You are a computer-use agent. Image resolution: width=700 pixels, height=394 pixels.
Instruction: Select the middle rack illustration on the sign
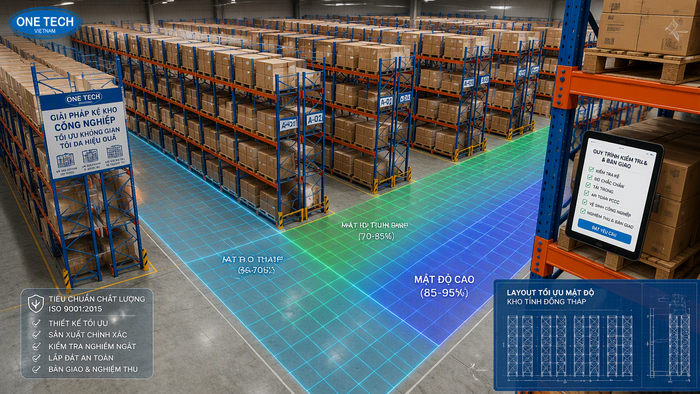(90, 156)
